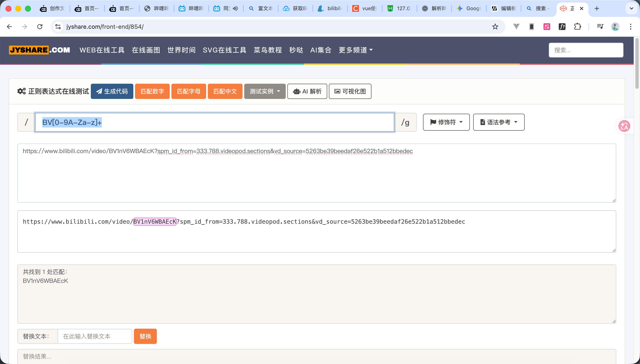Viewport: 640px width, 364px height.
Task: Click the bookmark star icon in address bar
Action: coord(495,26)
